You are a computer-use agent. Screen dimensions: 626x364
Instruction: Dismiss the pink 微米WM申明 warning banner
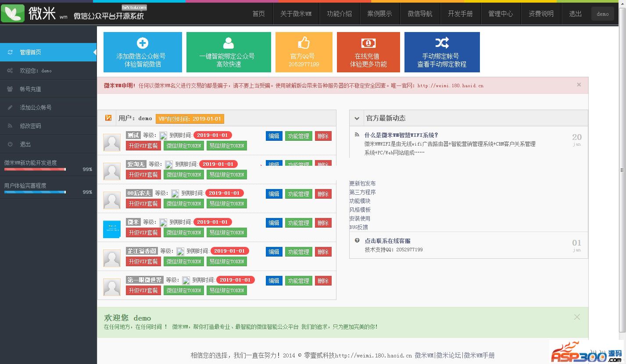coord(579,85)
